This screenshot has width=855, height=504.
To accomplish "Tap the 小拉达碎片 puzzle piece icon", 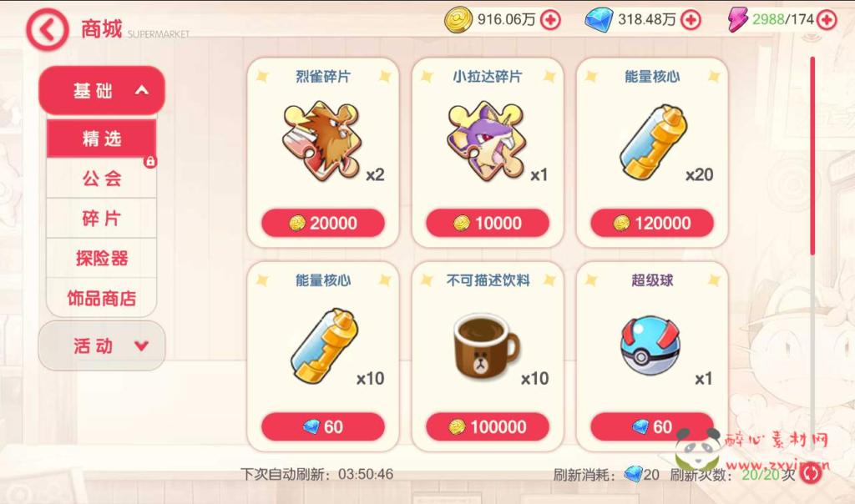I will point(487,140).
